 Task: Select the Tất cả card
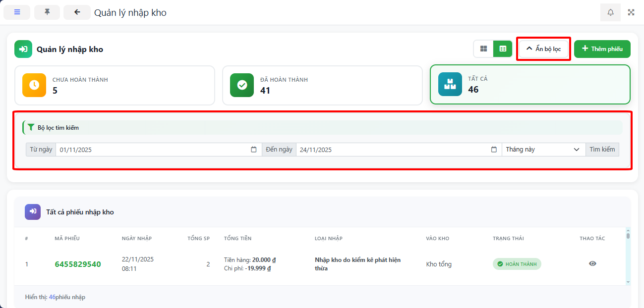point(530,85)
